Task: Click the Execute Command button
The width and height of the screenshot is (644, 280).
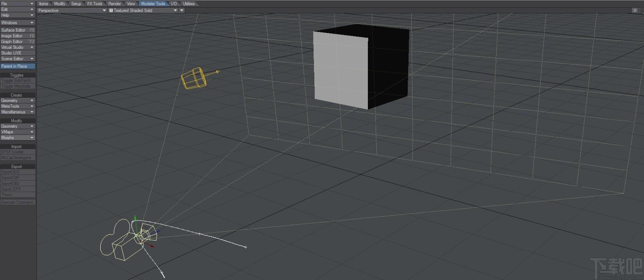Action: [x=18, y=202]
